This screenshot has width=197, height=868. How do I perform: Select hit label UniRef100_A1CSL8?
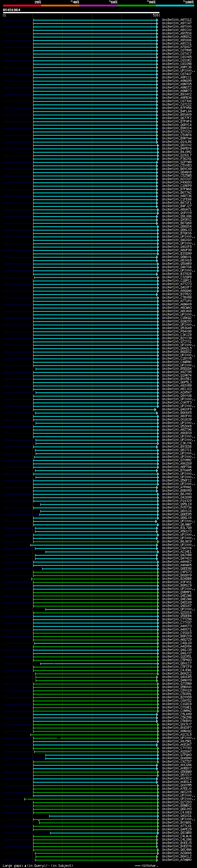[177, 734]
